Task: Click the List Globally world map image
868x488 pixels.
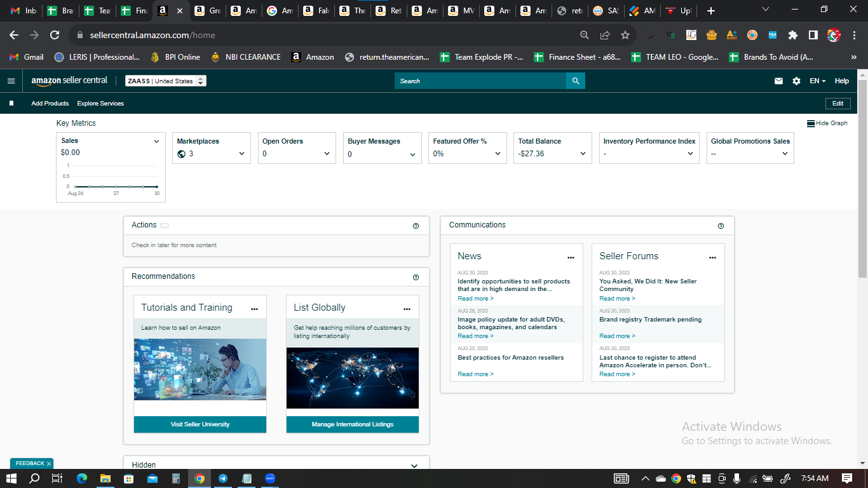Action: (353, 378)
